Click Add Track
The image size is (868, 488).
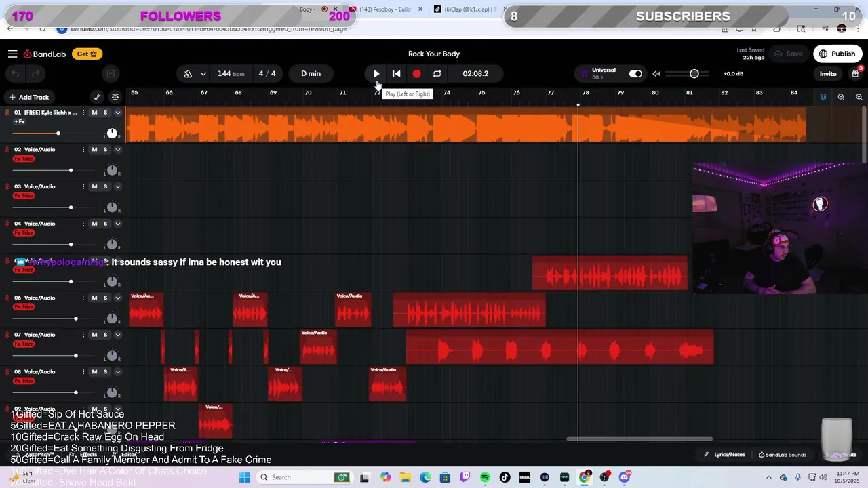click(29, 97)
